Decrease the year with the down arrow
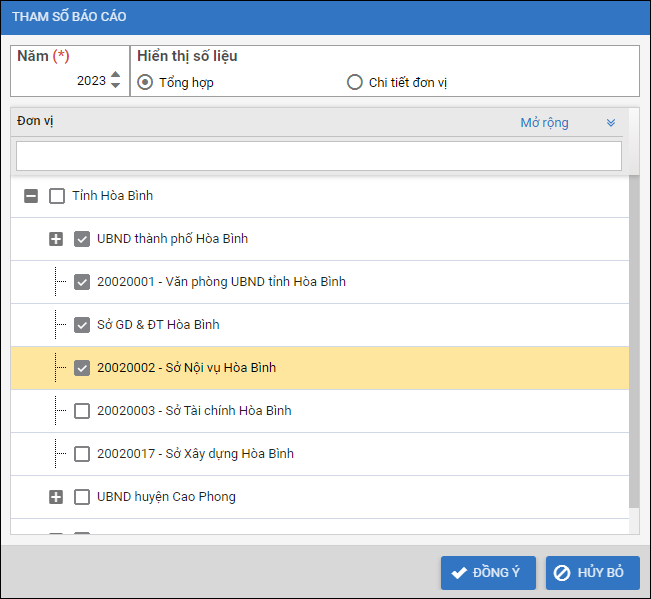This screenshot has width=651, height=599. click(115, 86)
